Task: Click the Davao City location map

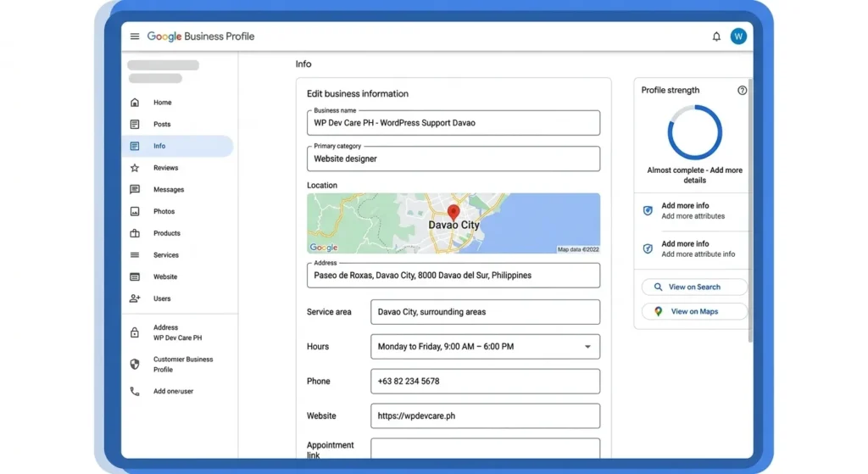Action: [453, 223]
